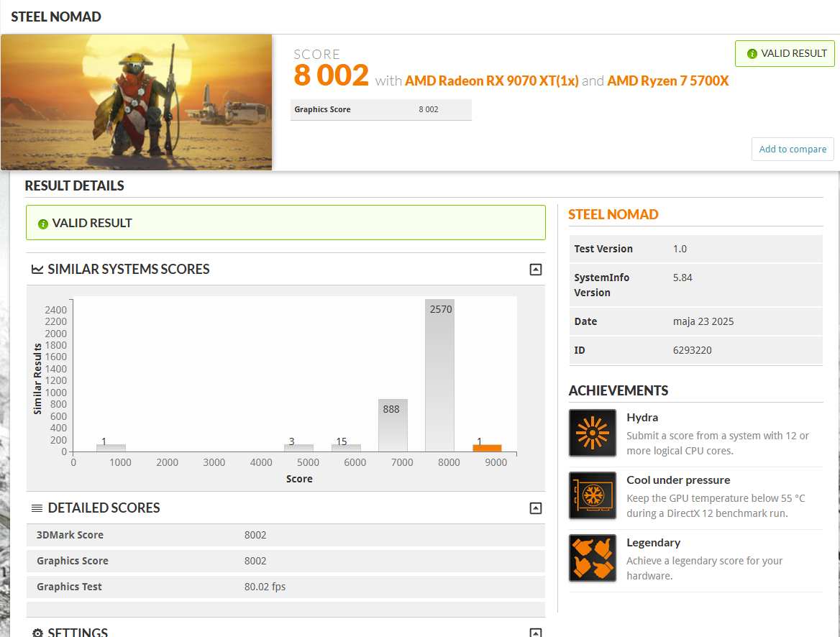Click the date maja 23 2025
Image resolution: width=840 pixels, height=637 pixels.
(x=703, y=321)
